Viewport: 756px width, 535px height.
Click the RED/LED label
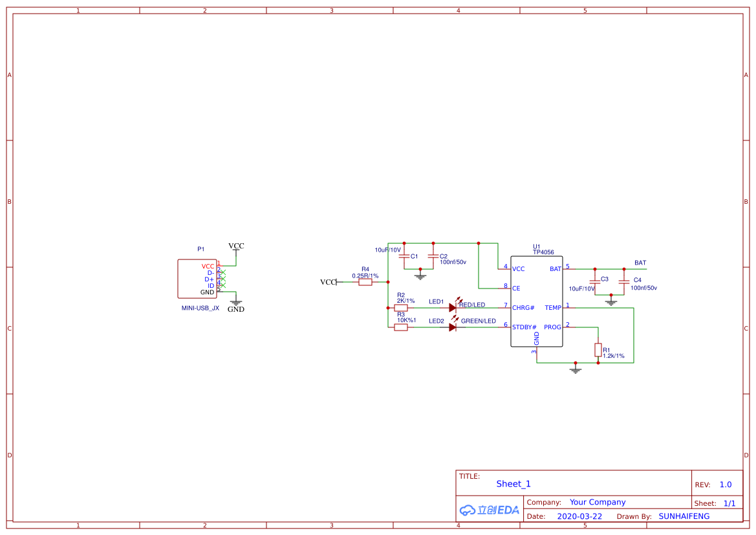[472, 305]
